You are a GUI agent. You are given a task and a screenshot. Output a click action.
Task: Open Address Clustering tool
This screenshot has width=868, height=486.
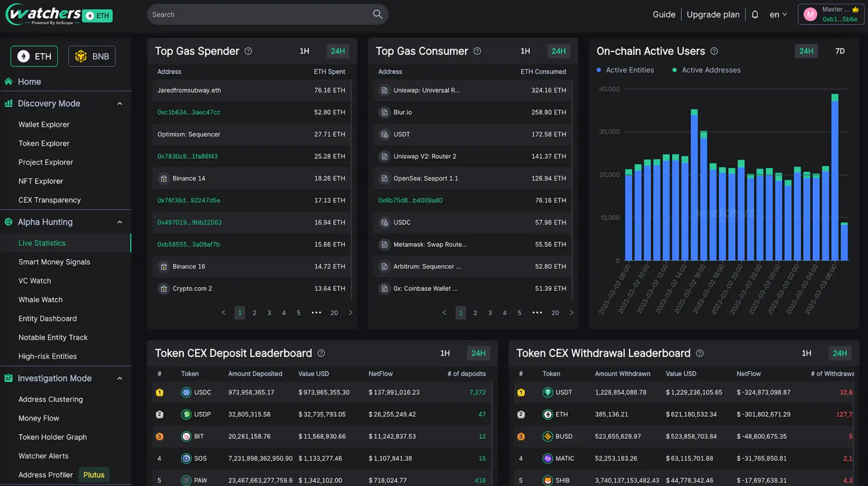coord(51,398)
